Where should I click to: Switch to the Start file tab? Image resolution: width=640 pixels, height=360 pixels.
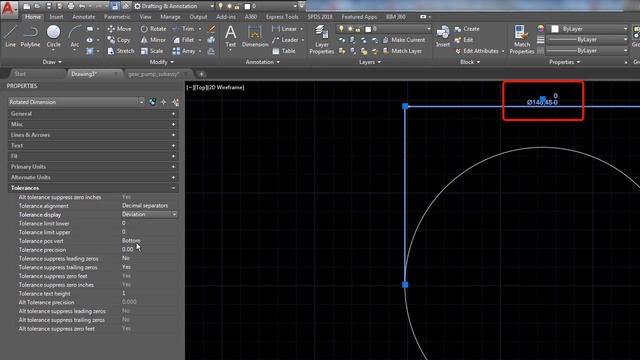tap(20, 74)
